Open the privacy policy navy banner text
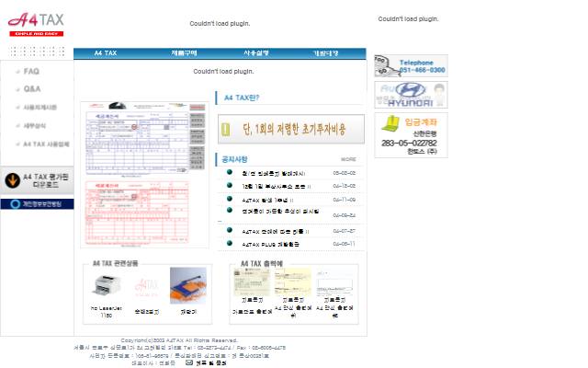The width and height of the screenshot is (588, 368). coord(42,204)
